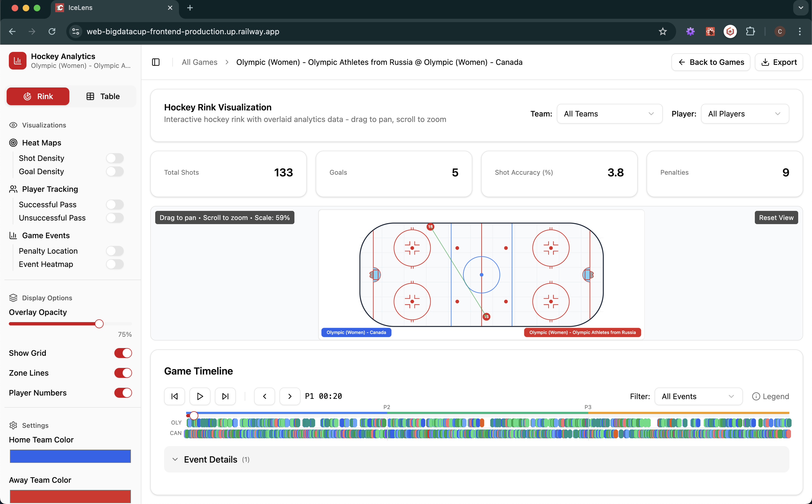The image size is (812, 504).
Task: Open the Player dropdown
Action: click(x=745, y=114)
